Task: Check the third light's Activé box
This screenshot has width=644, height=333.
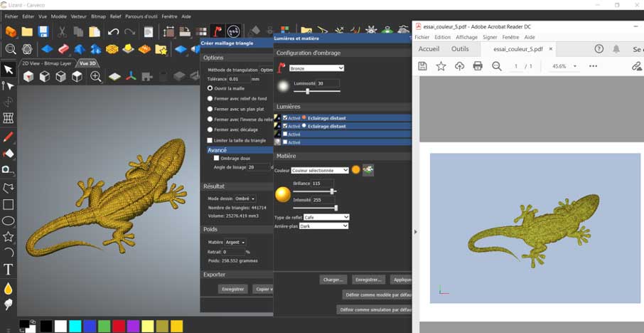Action: 285,134
